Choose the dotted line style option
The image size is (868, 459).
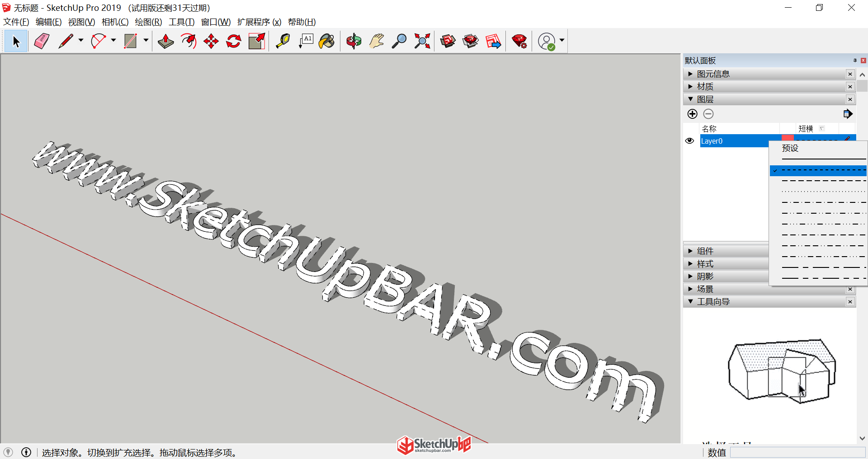coord(818,192)
